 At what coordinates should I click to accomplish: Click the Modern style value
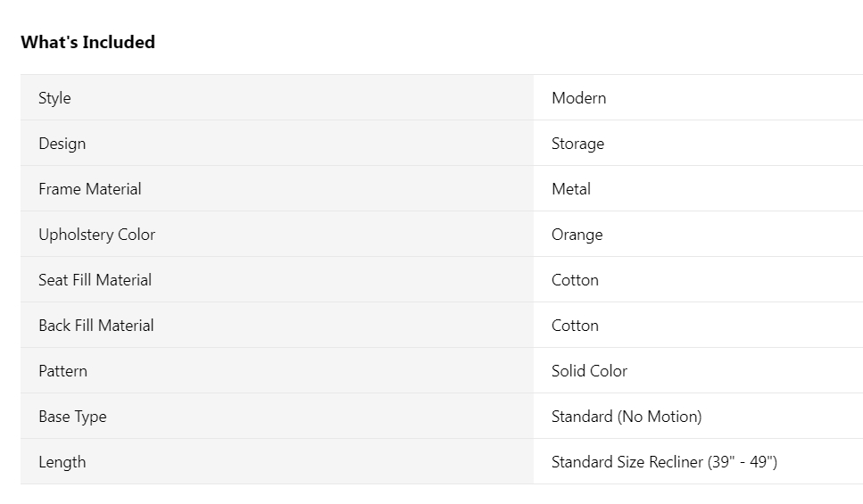point(578,98)
